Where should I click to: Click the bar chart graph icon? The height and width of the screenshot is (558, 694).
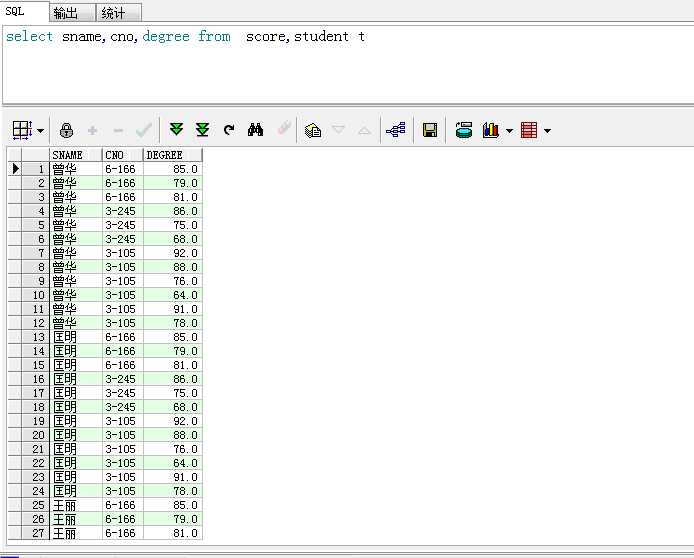coord(491,130)
